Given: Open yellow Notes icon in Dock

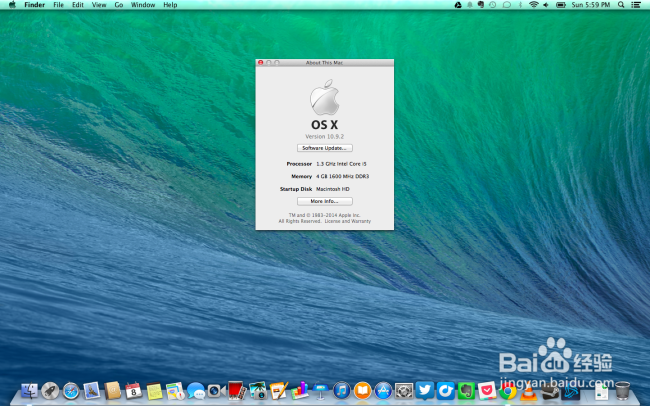Looking at the screenshot, I should 154,391.
